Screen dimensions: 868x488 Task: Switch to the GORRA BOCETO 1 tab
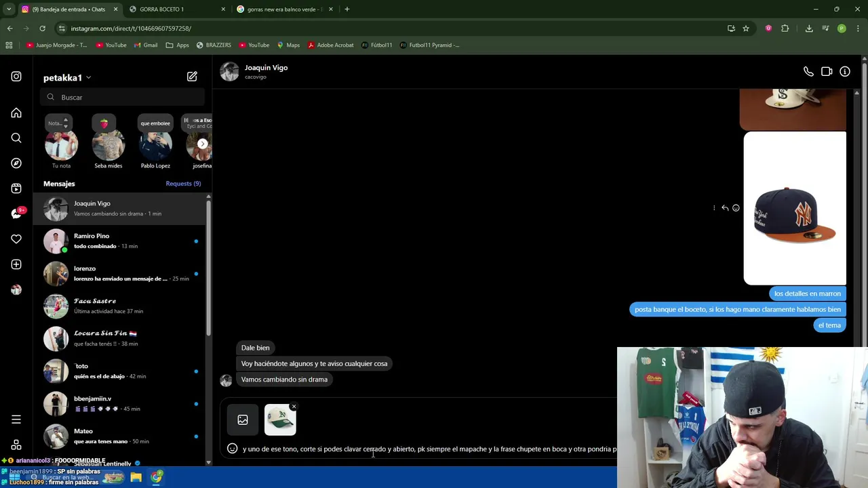click(176, 9)
